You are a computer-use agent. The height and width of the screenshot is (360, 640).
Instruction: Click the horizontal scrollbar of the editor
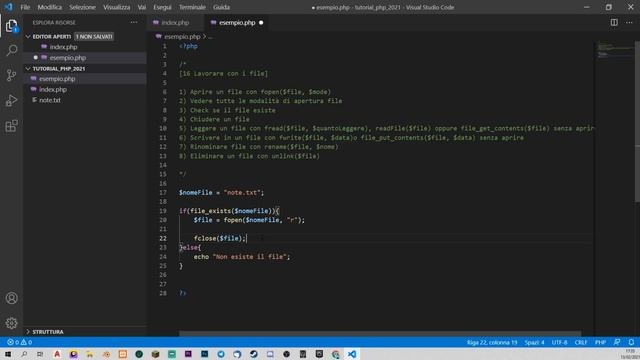[x=380, y=333]
